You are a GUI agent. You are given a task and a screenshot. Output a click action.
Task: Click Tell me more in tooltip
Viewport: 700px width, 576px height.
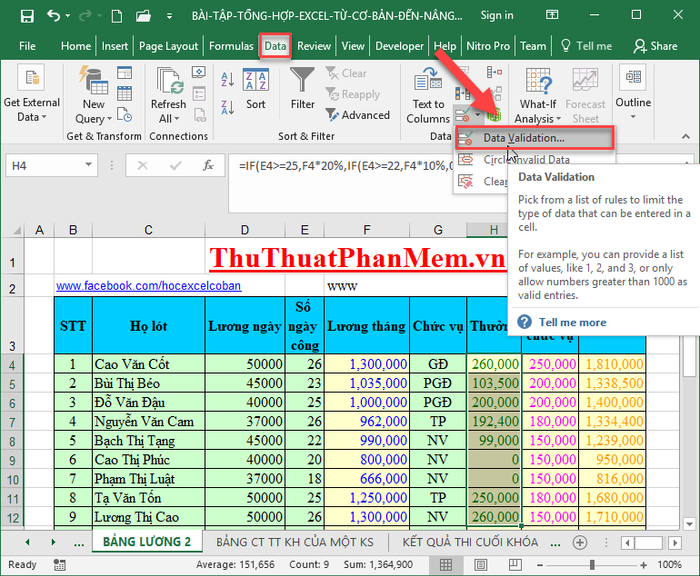[x=572, y=322]
